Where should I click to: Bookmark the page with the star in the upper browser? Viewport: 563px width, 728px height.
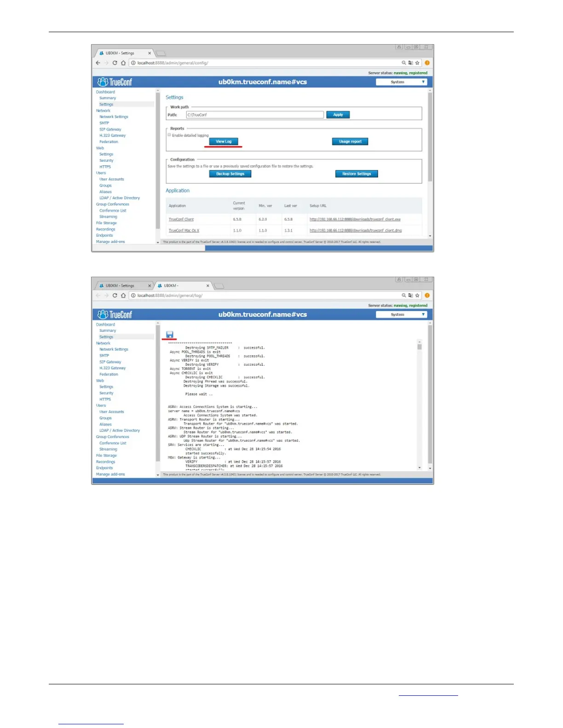pos(417,63)
